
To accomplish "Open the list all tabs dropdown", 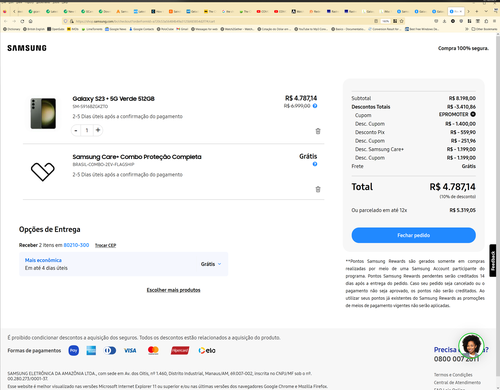I will (486, 11).
